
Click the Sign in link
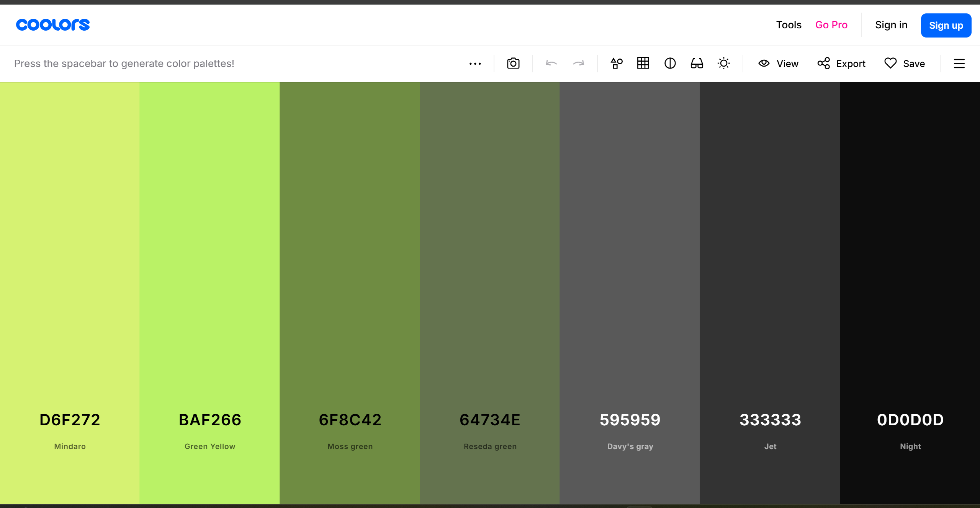click(891, 25)
